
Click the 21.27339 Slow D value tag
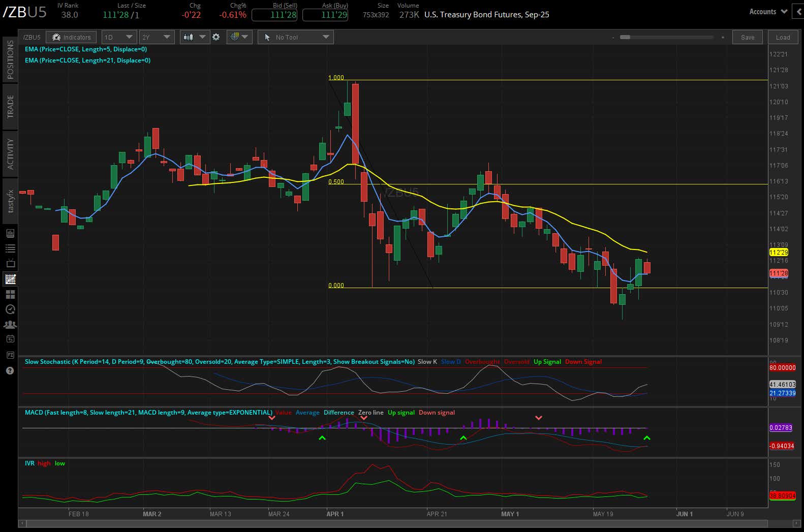click(x=783, y=393)
